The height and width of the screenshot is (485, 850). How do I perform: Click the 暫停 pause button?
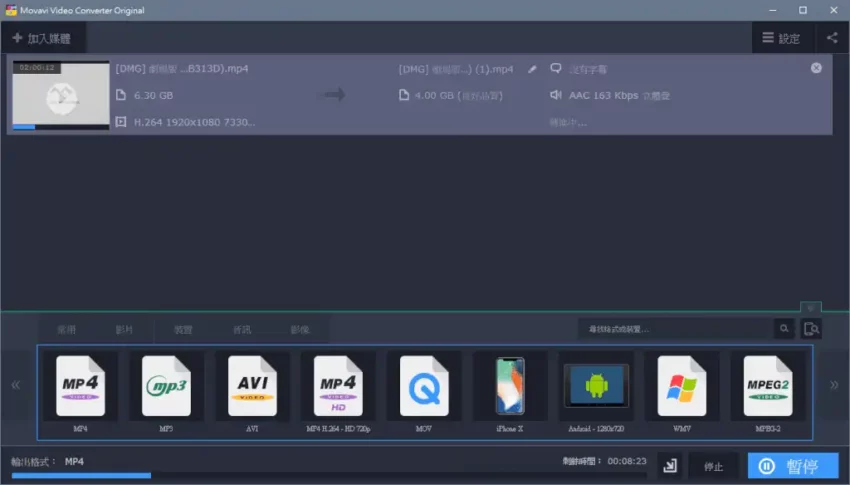793,466
